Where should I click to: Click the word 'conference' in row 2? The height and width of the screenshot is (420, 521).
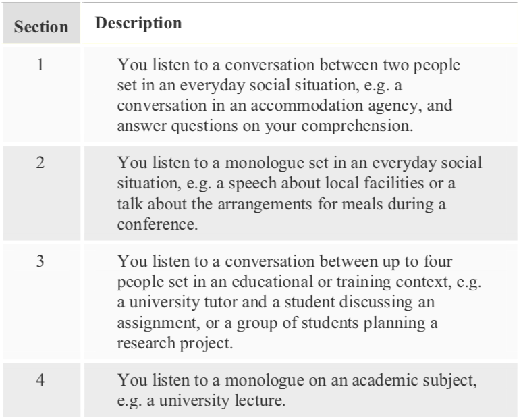pos(157,224)
